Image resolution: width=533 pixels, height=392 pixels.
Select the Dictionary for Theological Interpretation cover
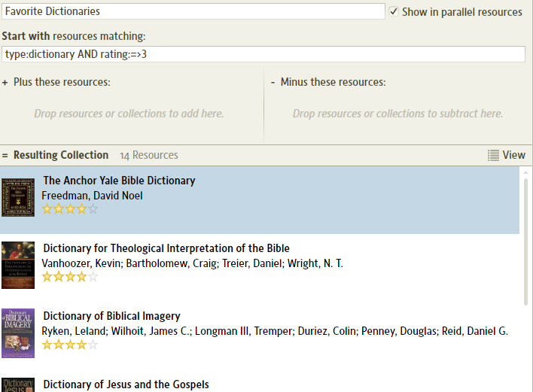18,265
